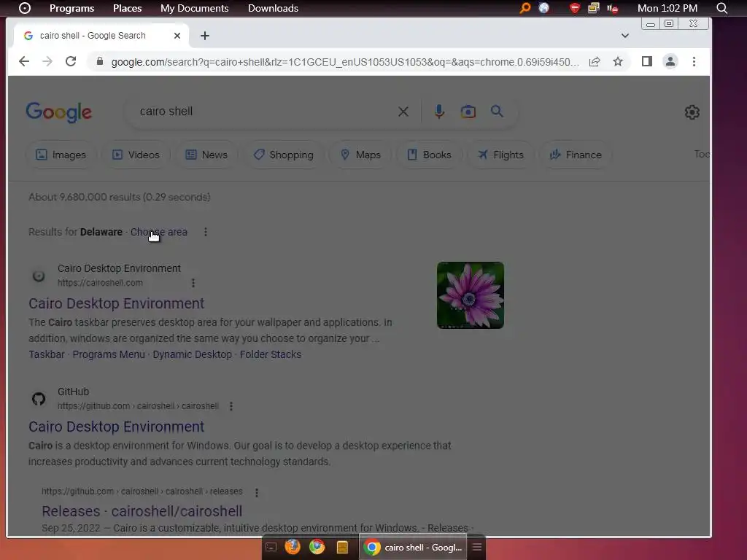Share this page icon

pyautogui.click(x=595, y=62)
